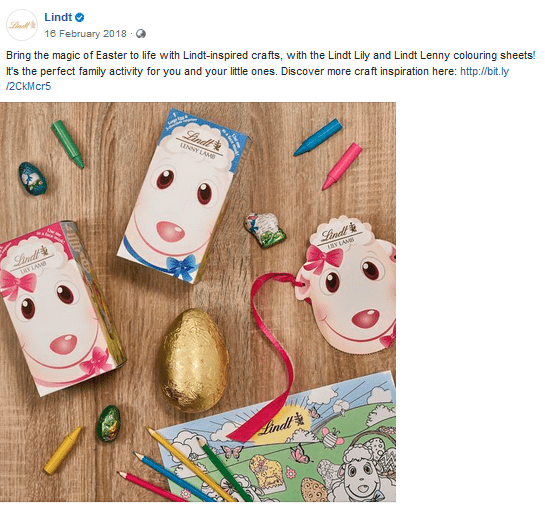Click the public globe privacy icon
This screenshot has width=545, height=505.
coord(141,34)
